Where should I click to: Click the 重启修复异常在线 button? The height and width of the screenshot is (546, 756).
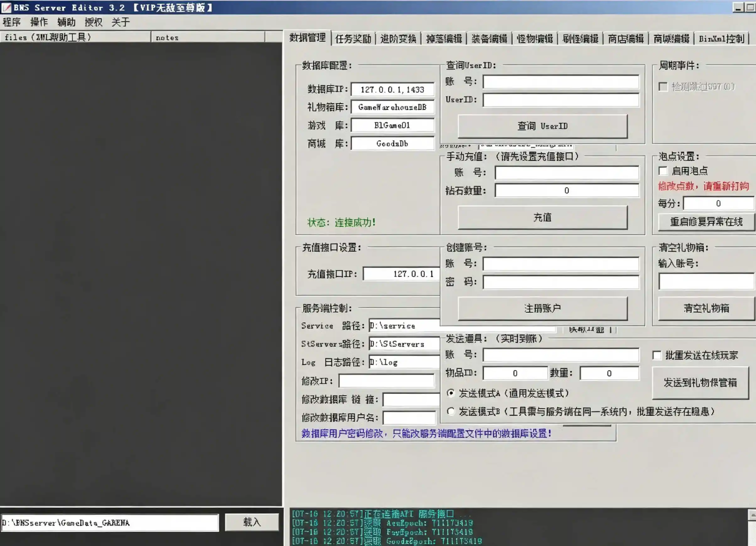point(706,222)
